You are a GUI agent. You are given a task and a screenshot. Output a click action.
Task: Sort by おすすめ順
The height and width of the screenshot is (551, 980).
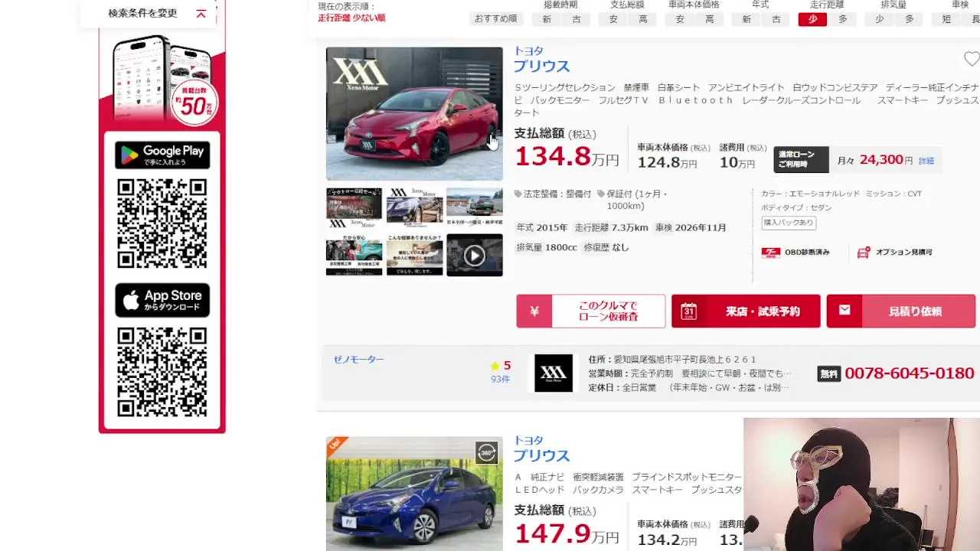[495, 19]
